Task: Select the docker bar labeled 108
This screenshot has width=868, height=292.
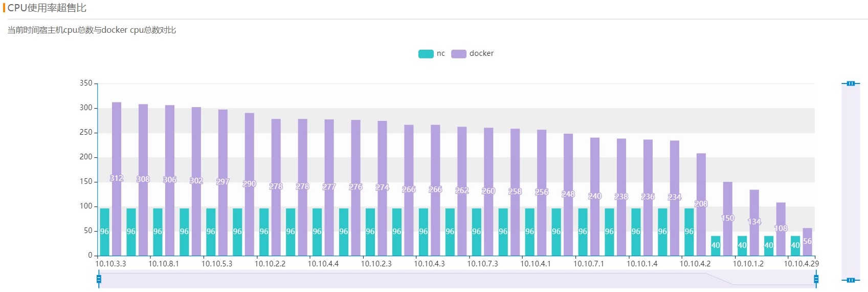Action: 781,229
